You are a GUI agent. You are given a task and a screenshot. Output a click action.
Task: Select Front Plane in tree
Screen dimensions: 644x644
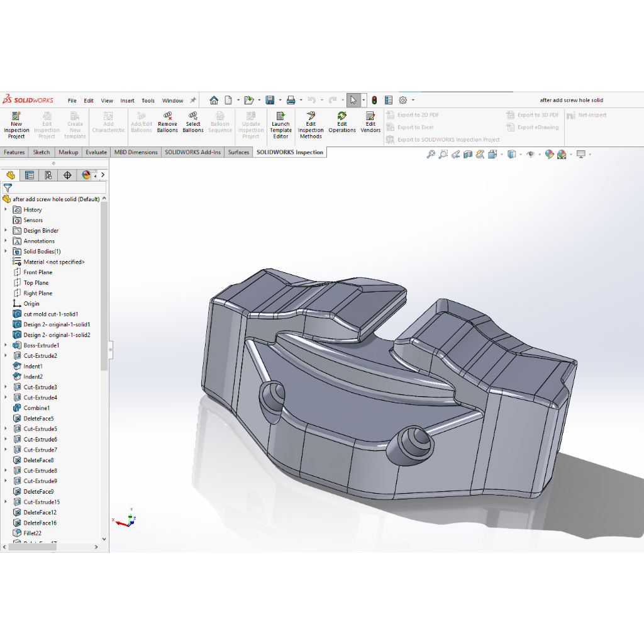(38, 272)
